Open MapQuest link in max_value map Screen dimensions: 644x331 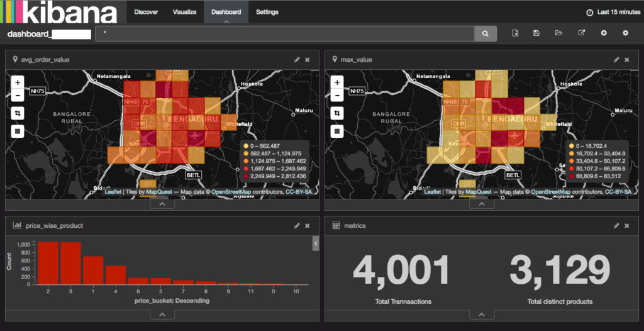(477, 192)
